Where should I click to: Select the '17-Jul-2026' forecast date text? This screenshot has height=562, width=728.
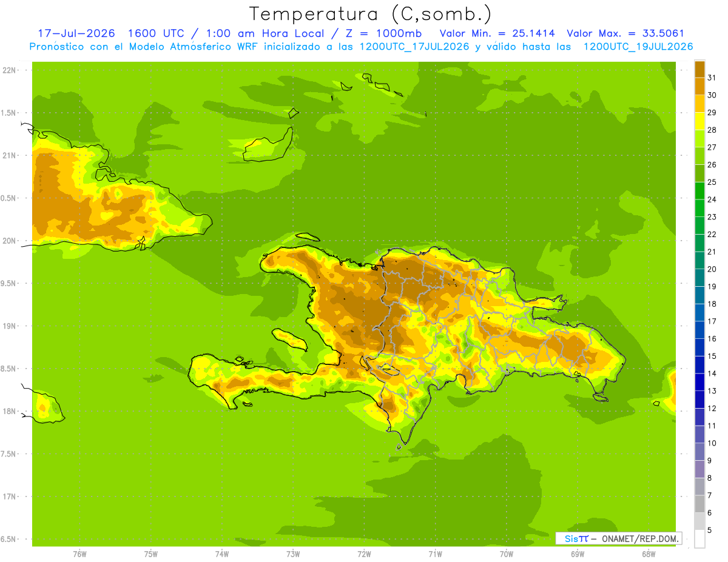click(76, 33)
